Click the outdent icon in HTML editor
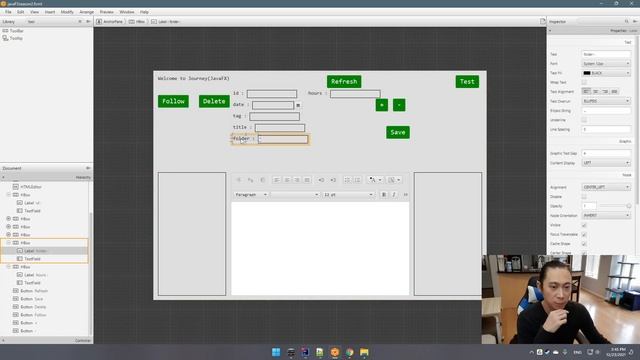Image resolution: width=640 pixels, height=360 pixels. coord(321,180)
